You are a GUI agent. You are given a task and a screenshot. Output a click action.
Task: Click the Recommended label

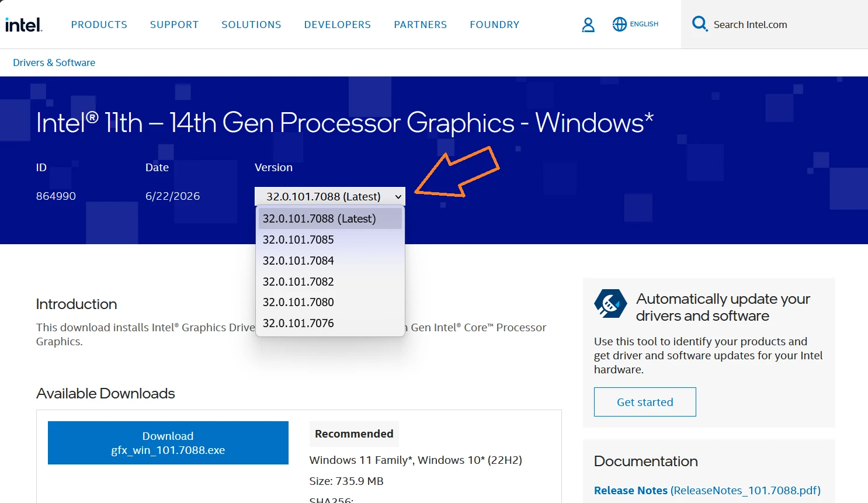click(x=354, y=433)
